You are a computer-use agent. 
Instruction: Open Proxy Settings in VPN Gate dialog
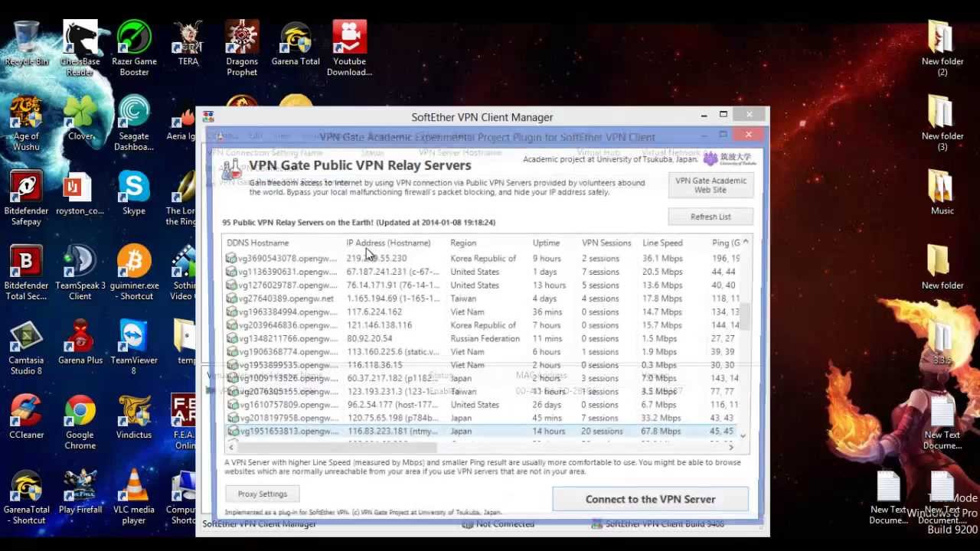coord(262,494)
